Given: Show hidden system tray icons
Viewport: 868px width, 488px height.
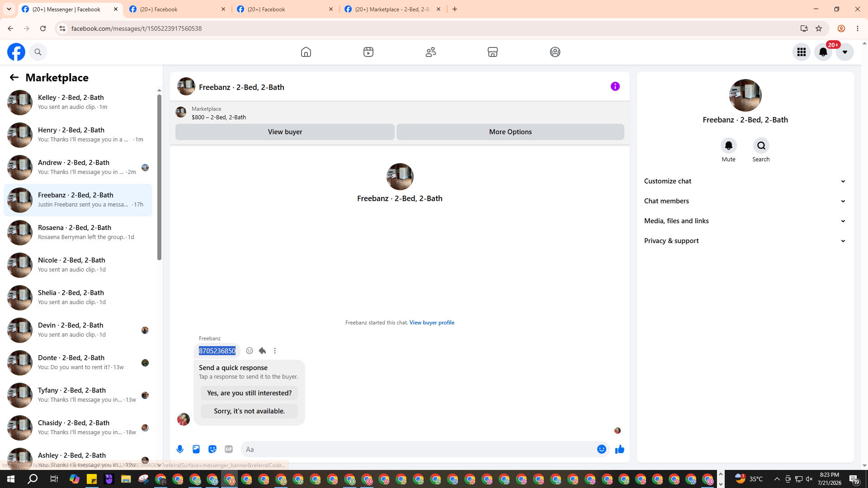Looking at the screenshot, I should coord(777,479).
